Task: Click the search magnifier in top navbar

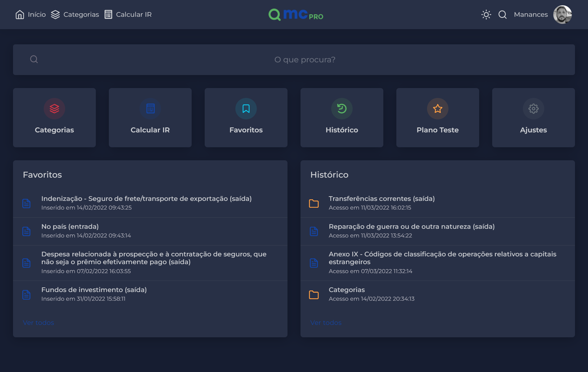Action: [x=502, y=15]
